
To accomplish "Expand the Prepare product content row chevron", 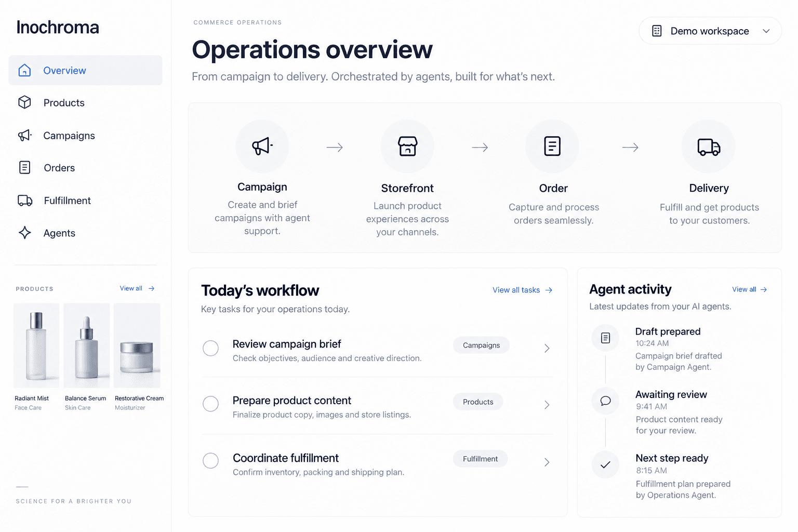I will [547, 405].
